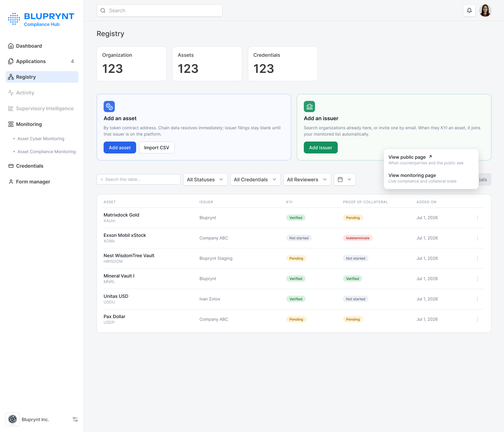Open Supervisory Intelligence in sidebar

[42, 109]
